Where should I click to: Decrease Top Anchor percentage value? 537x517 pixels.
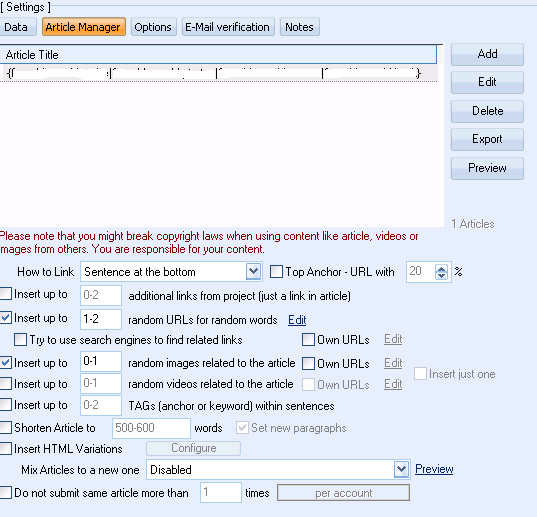coord(441,276)
